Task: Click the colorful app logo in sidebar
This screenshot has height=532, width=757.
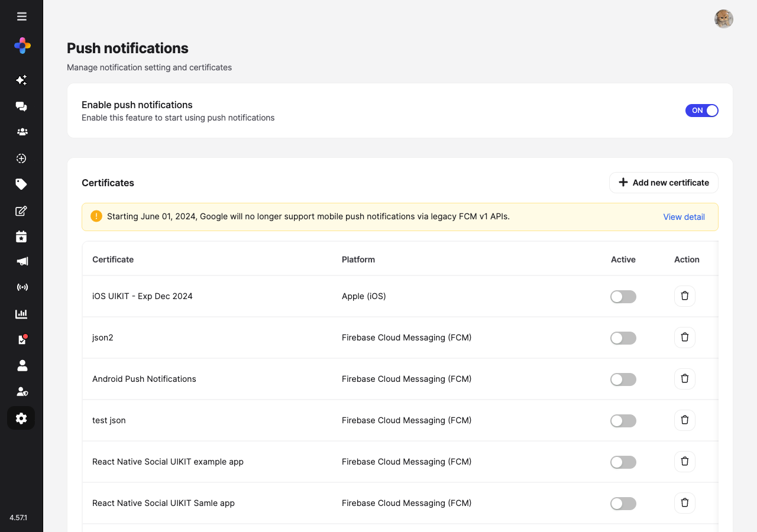Action: coord(22,45)
